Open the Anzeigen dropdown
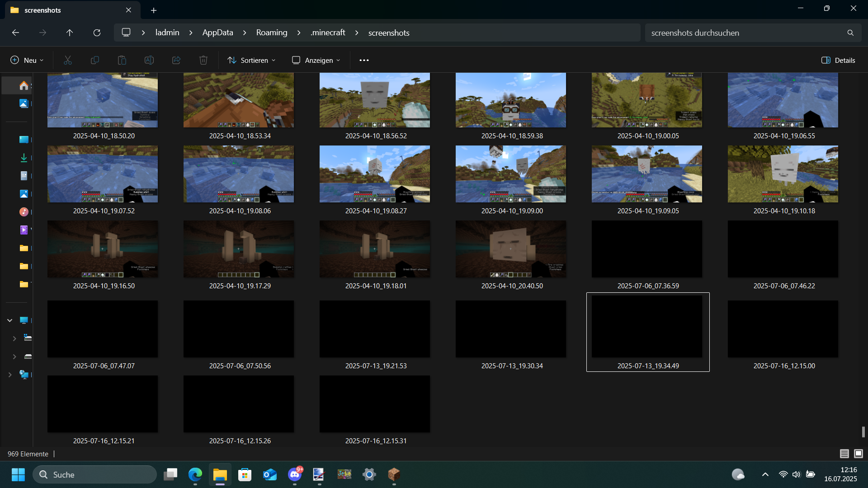Screen dimensions: 868x488 click(x=316, y=60)
